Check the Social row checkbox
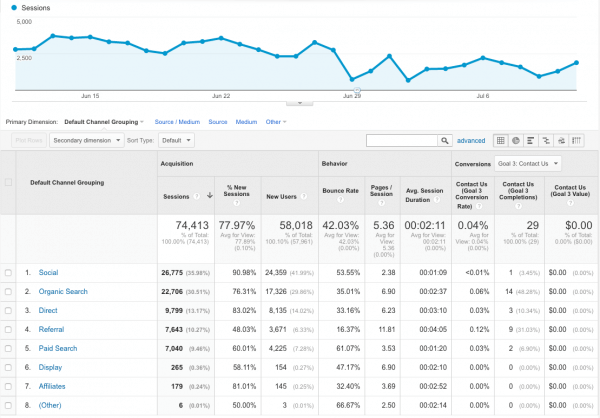This screenshot has height=418, width=600. pos(8,273)
